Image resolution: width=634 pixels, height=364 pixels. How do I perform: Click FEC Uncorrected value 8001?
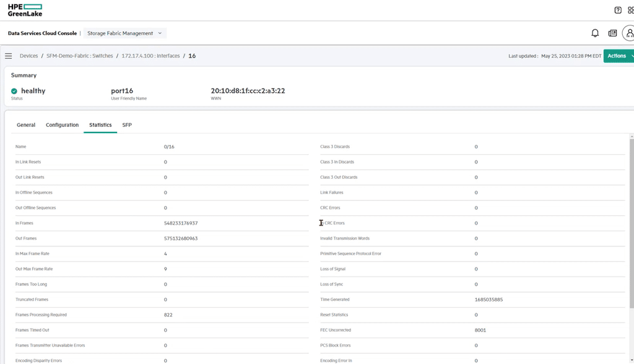(x=480, y=331)
